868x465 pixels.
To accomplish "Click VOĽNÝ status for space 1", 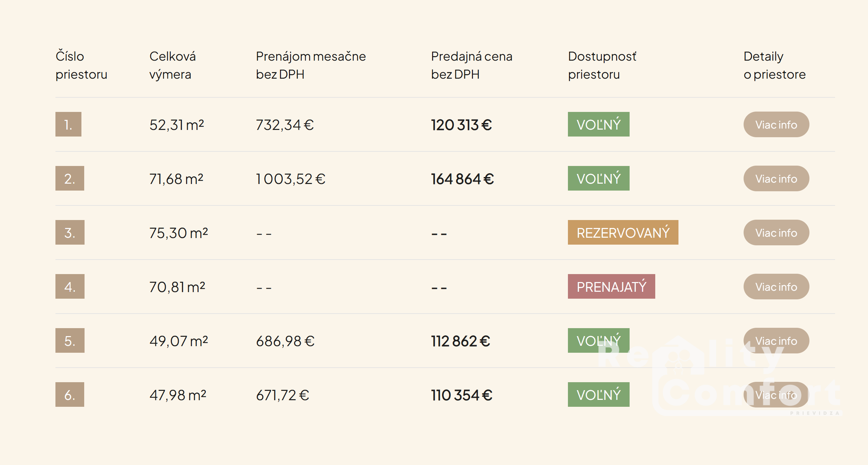I will pos(598,124).
